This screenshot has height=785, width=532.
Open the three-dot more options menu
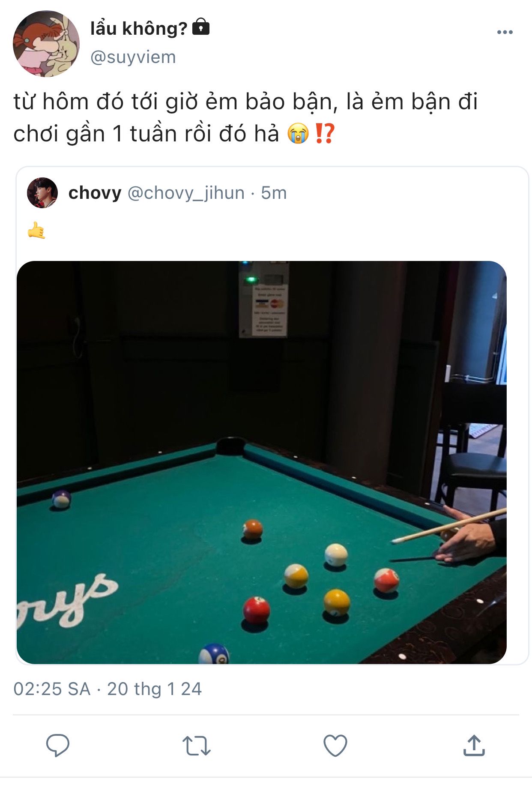(505, 32)
